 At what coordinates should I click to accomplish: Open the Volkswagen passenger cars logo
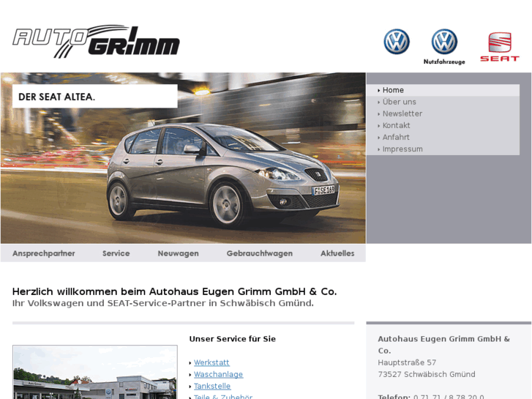(x=397, y=42)
